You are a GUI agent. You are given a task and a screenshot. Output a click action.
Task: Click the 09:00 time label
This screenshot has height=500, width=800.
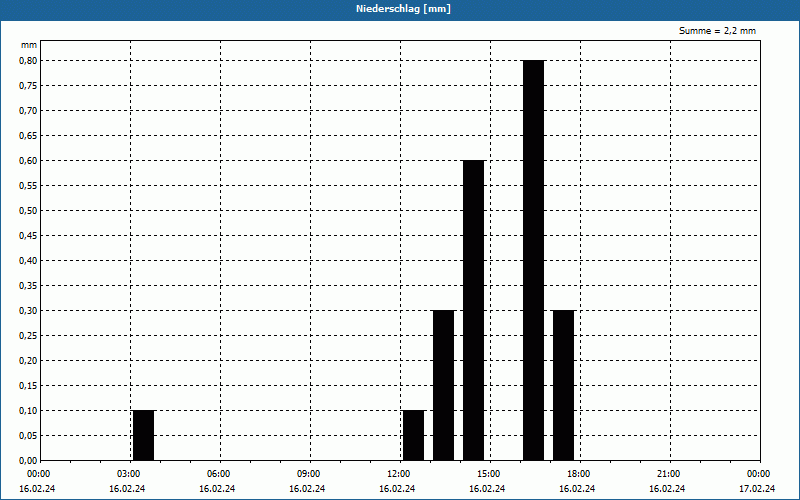309,474
